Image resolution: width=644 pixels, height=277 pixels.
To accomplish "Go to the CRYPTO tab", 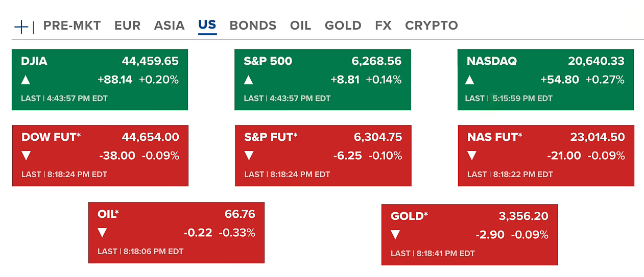I will pyautogui.click(x=431, y=26).
